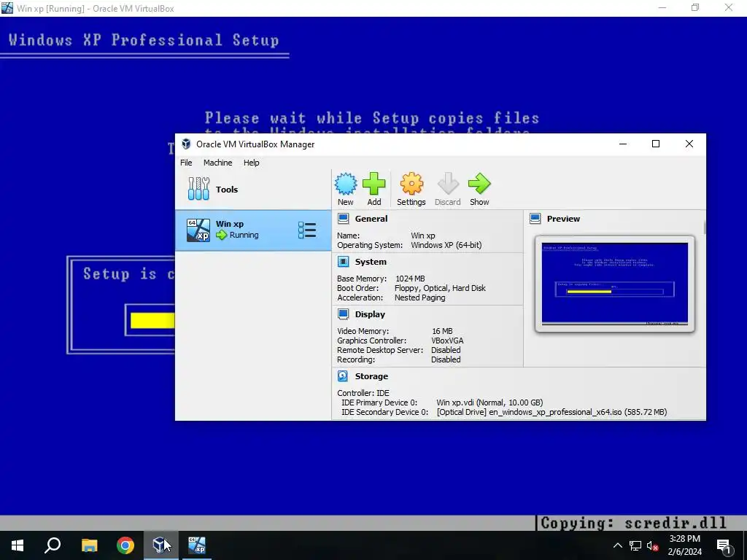Click 'Windows XP Professional Setup' heading

pyautogui.click(x=144, y=40)
